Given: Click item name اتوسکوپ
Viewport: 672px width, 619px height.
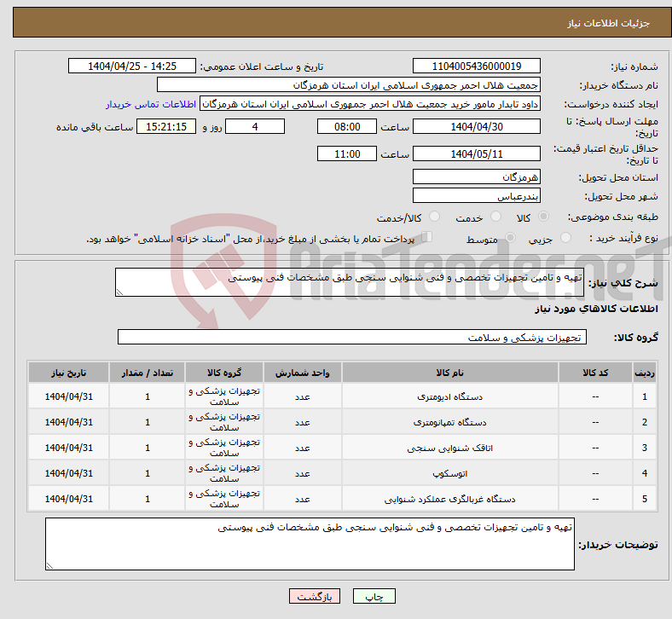Looking at the screenshot, I should click(450, 473).
